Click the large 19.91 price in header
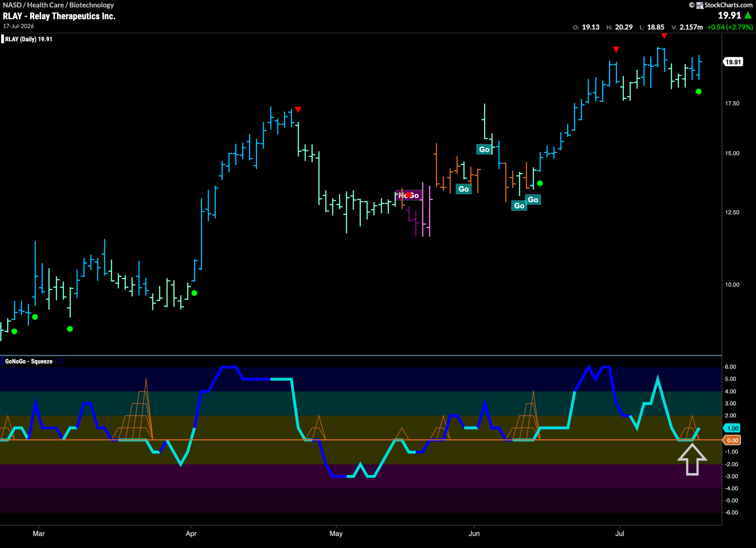 tap(729, 15)
